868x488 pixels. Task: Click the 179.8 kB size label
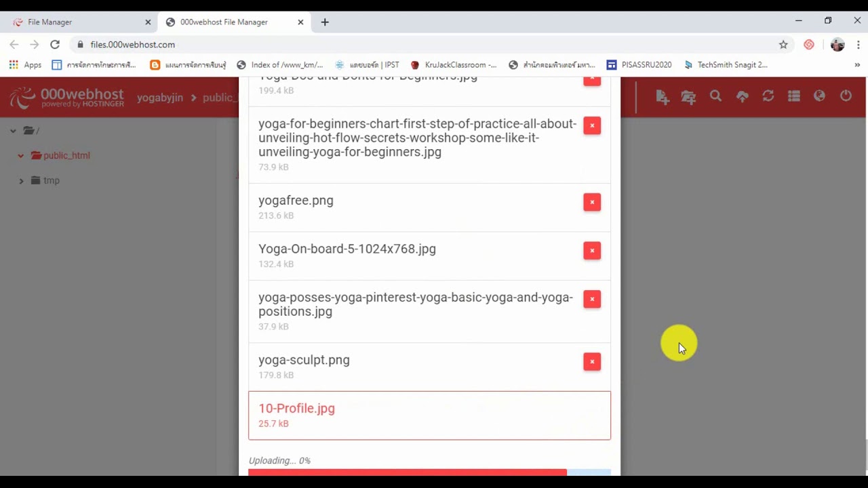276,375
